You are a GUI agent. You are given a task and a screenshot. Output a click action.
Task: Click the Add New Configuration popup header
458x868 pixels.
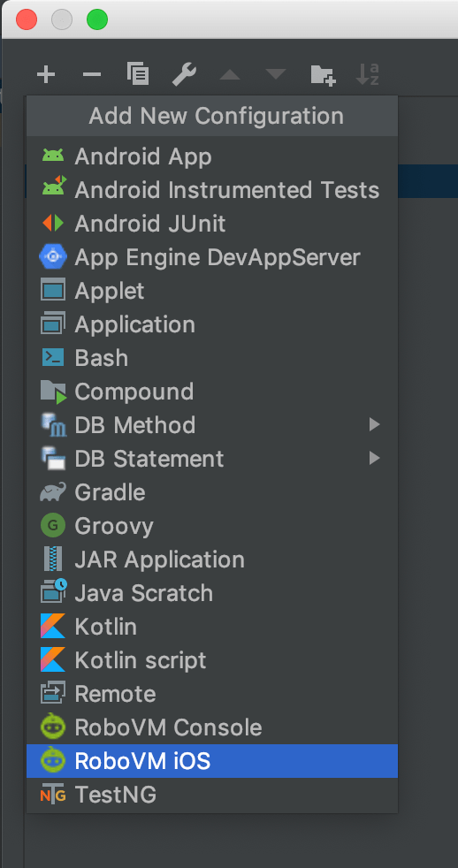point(212,117)
